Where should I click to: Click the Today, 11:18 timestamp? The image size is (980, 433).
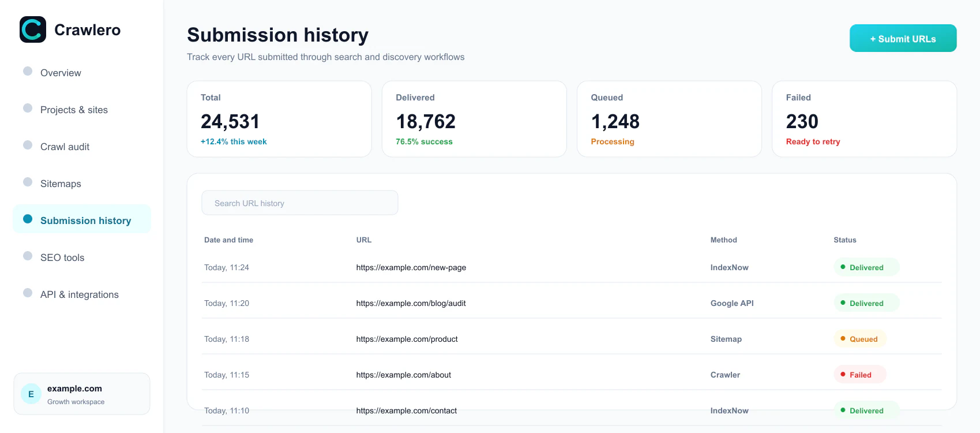coord(227,339)
